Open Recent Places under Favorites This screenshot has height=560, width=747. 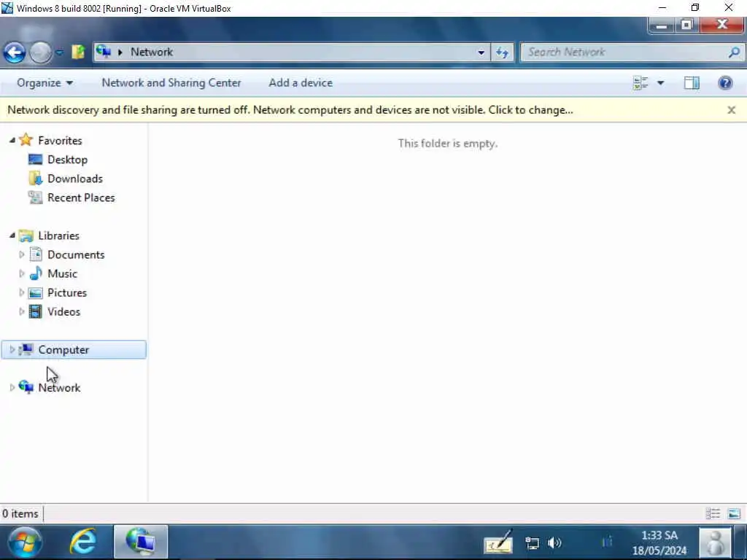[81, 198]
